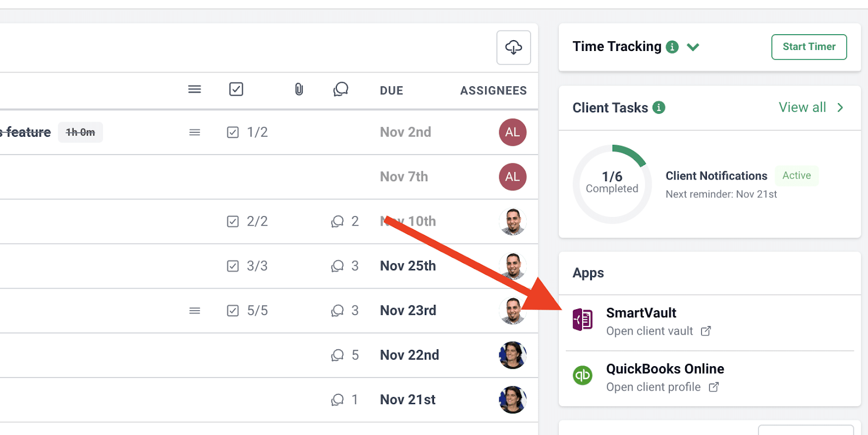Click the View all chevron arrow
The width and height of the screenshot is (868, 435).
click(840, 107)
